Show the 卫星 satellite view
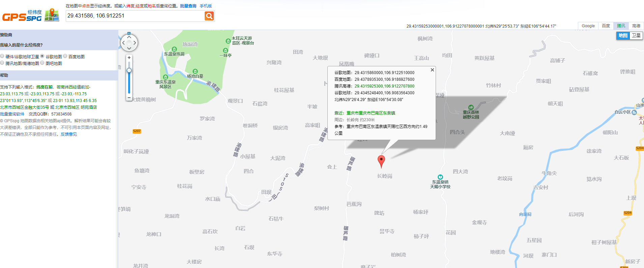Image resolution: width=644 pixels, height=268 pixels. [636, 36]
